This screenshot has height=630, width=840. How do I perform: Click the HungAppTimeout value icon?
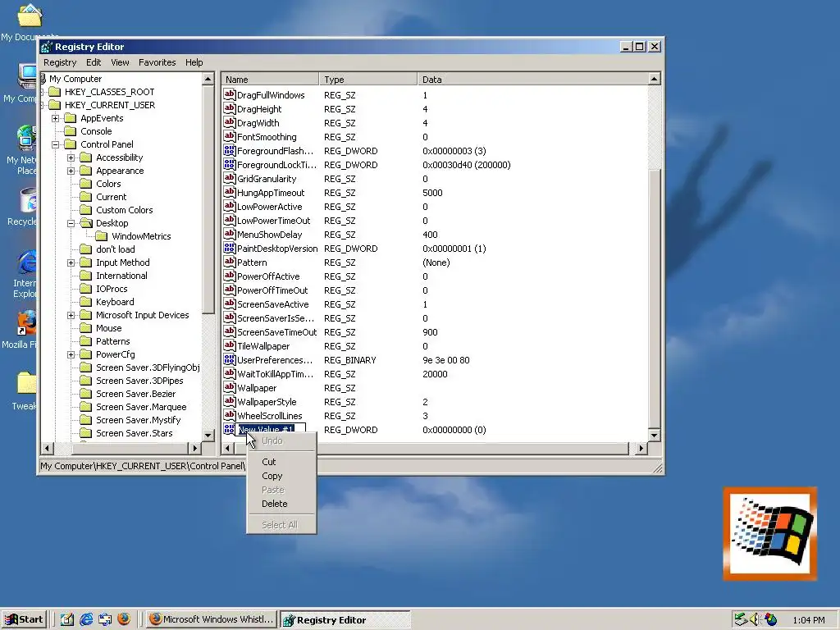[x=230, y=192]
